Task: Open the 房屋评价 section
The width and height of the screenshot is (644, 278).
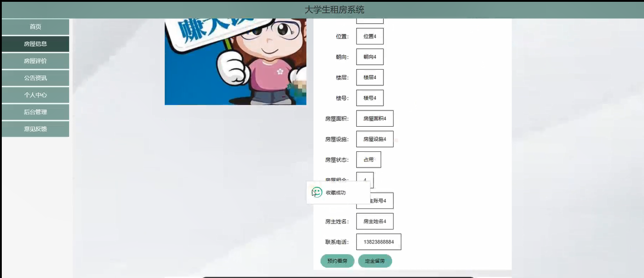Action: coord(35,61)
